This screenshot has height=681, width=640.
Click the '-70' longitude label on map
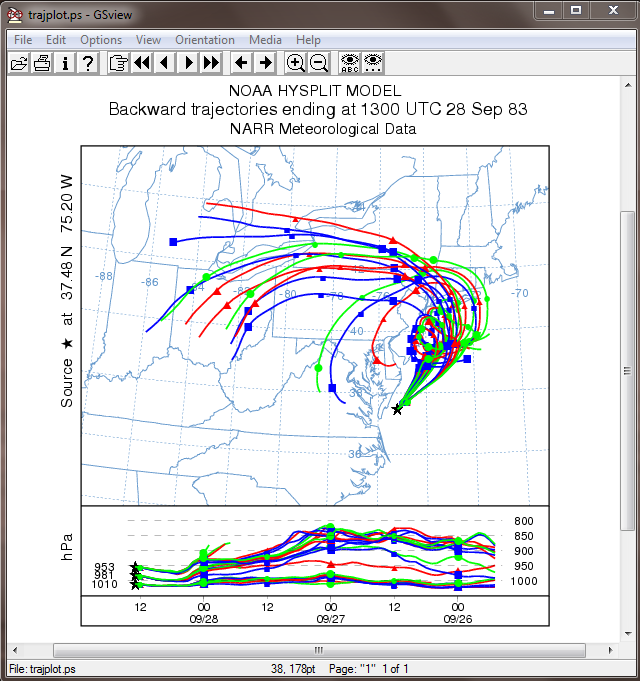tap(520, 293)
